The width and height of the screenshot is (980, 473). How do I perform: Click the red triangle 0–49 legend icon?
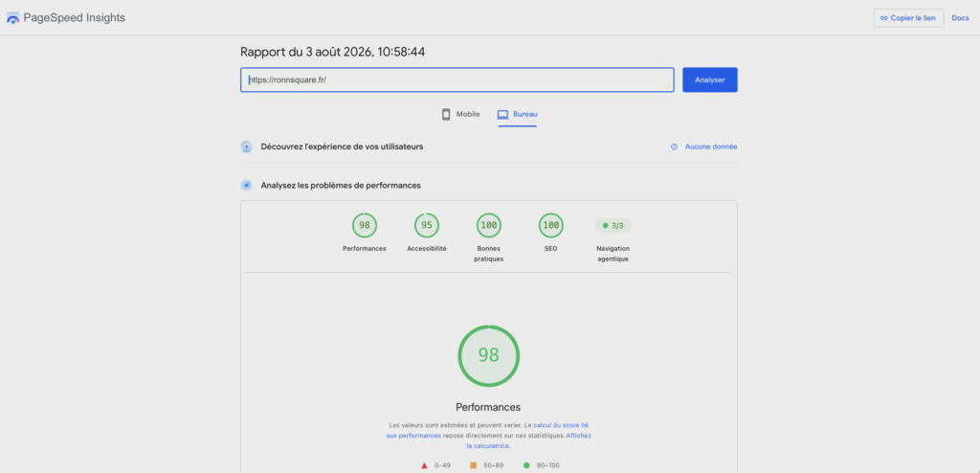[424, 465]
